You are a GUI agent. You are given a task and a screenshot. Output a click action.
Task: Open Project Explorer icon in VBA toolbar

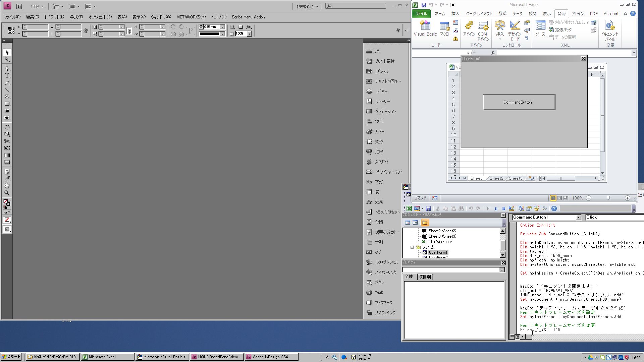pyautogui.click(x=521, y=208)
